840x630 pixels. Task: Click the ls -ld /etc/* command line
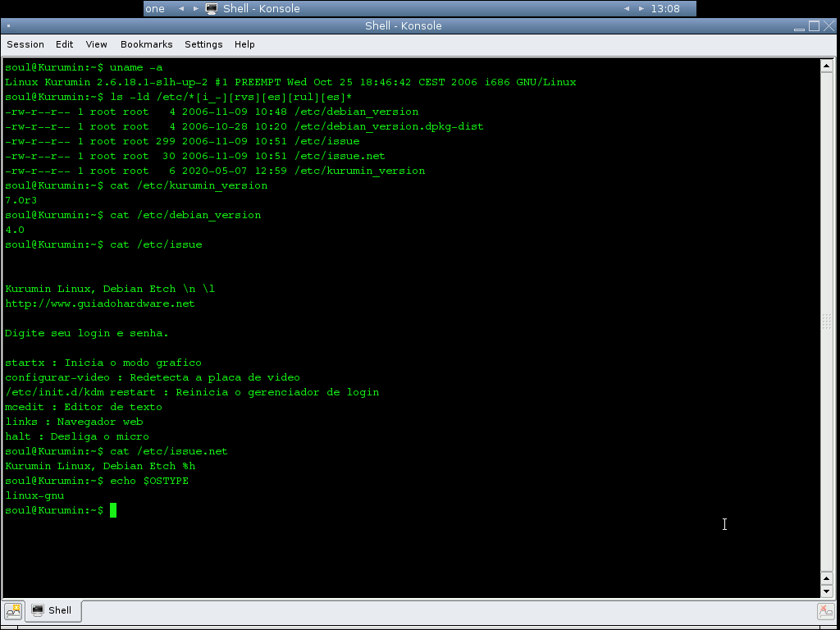pos(178,97)
